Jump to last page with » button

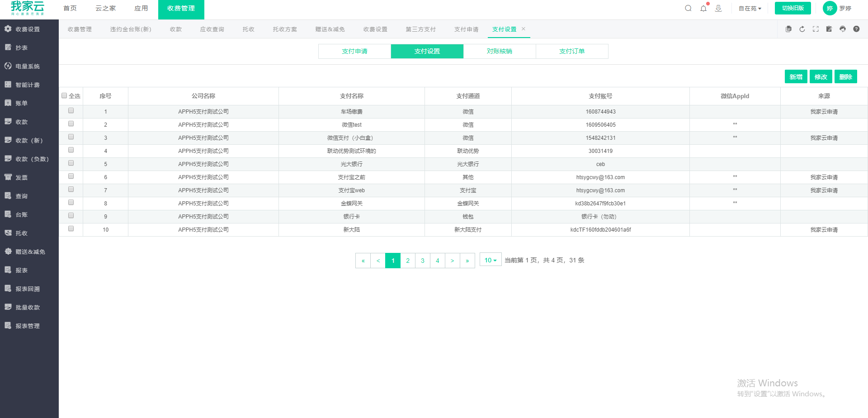[467, 261]
